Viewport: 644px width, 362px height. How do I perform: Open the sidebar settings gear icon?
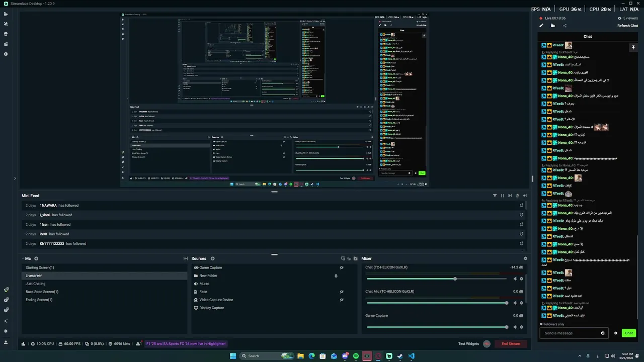pyautogui.click(x=6, y=331)
